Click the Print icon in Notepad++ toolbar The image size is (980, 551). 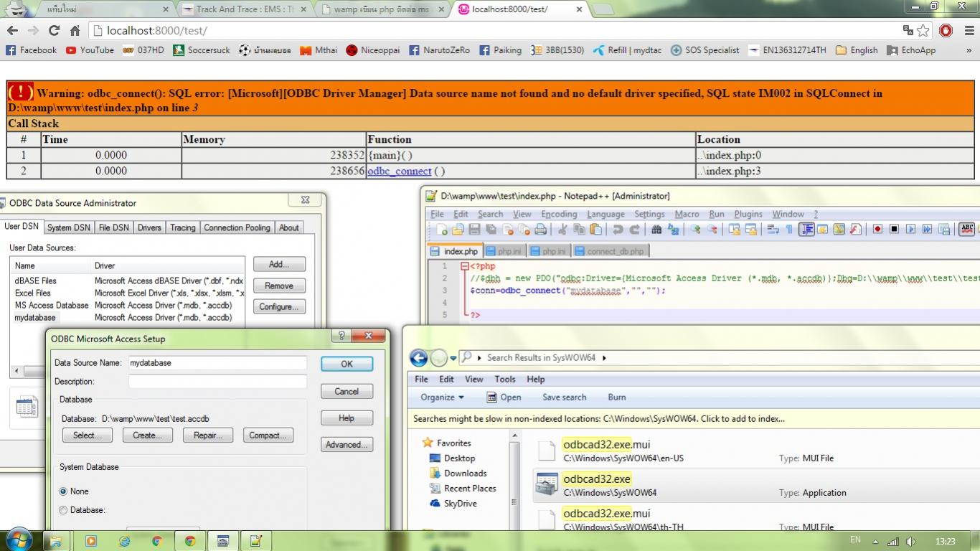coord(540,230)
